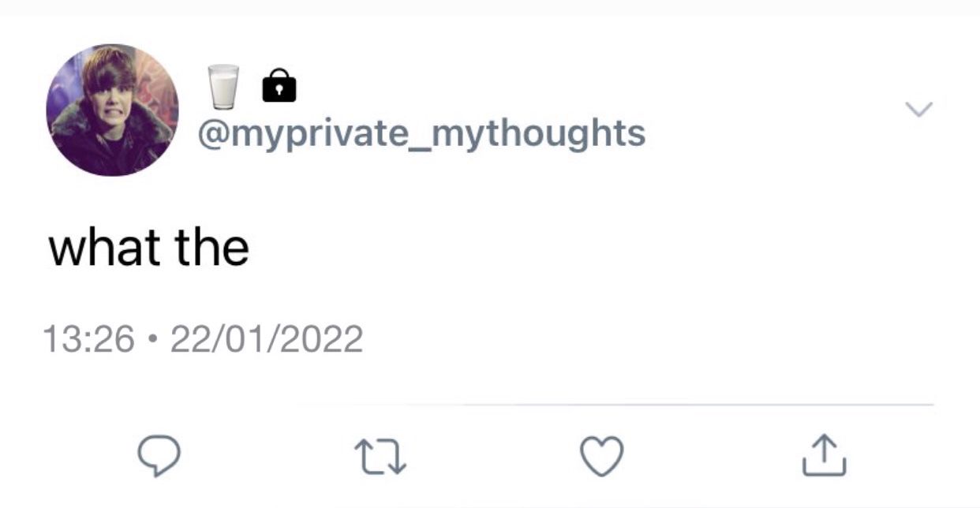View the profile picture beside the lock
980x508 pixels.
112,110
